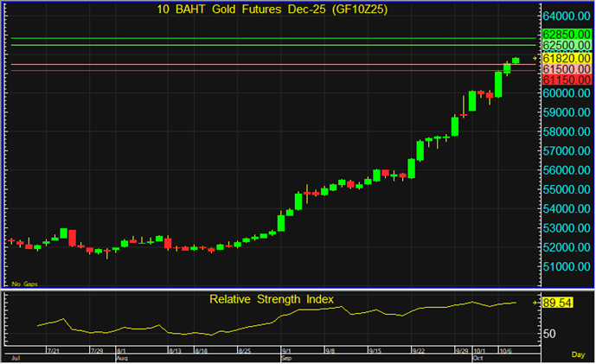Click the pink 61500.00 price label

point(566,68)
